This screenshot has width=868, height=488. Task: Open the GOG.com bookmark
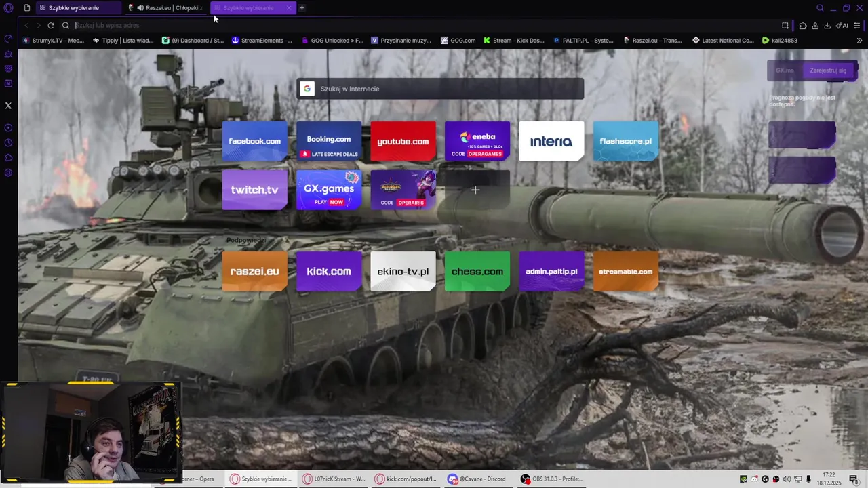[458, 41]
